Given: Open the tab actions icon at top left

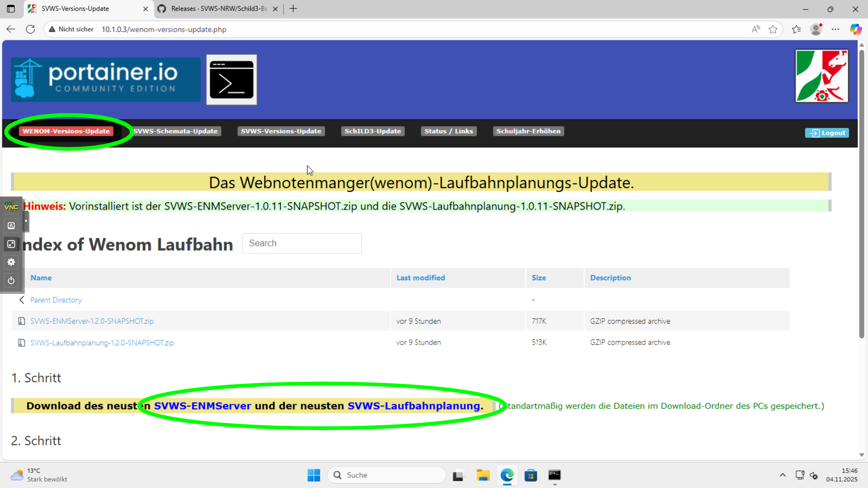Looking at the screenshot, I should (x=11, y=9).
